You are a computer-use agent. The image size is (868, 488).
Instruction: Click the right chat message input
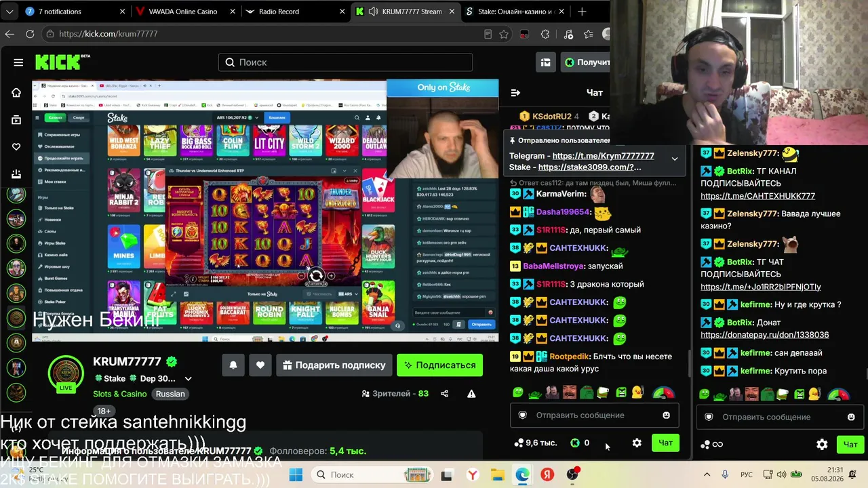[781, 417]
